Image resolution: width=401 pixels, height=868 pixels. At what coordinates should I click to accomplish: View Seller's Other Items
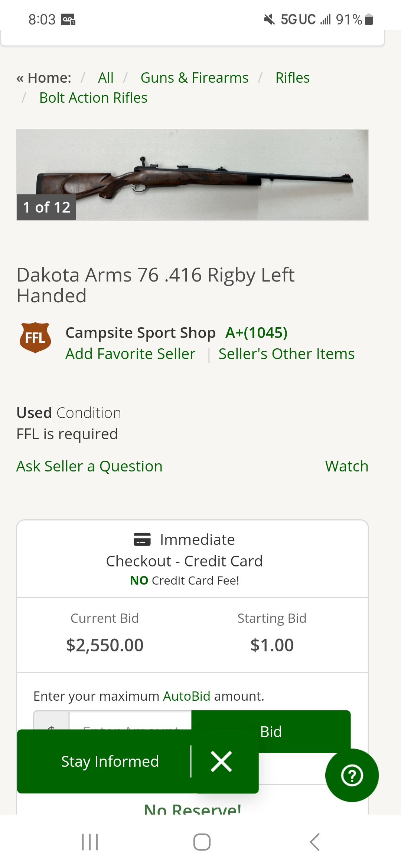coord(286,354)
